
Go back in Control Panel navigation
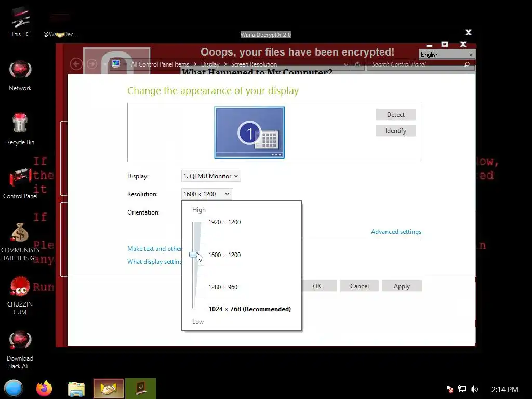[x=76, y=64]
